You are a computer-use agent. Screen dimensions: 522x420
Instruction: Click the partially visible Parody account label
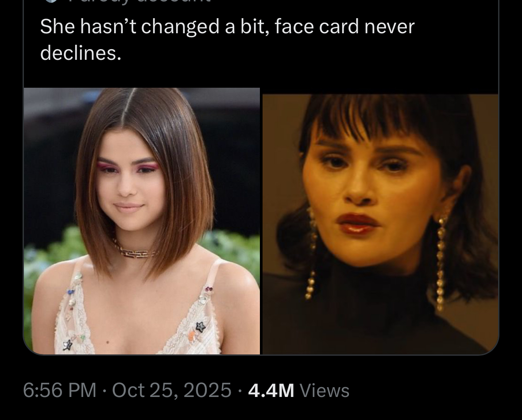140,1
